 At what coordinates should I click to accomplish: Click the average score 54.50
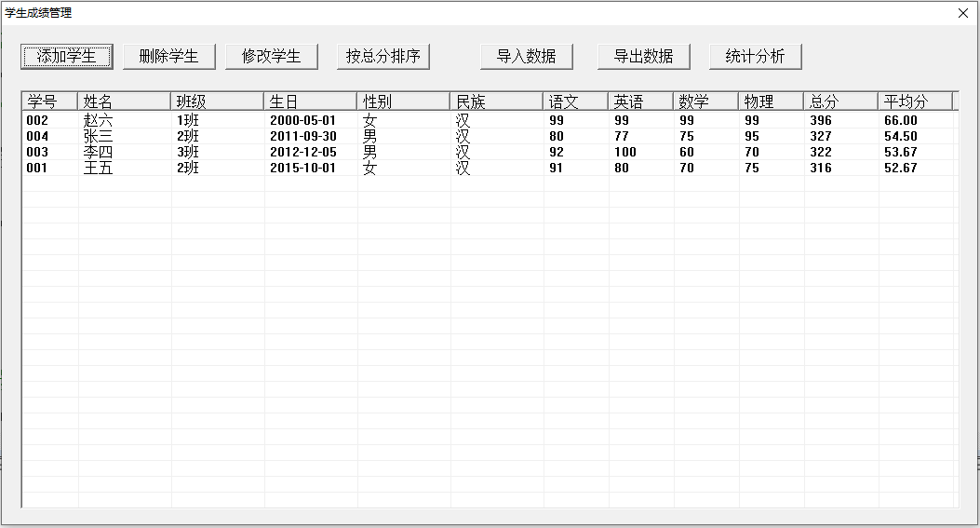[x=901, y=136]
